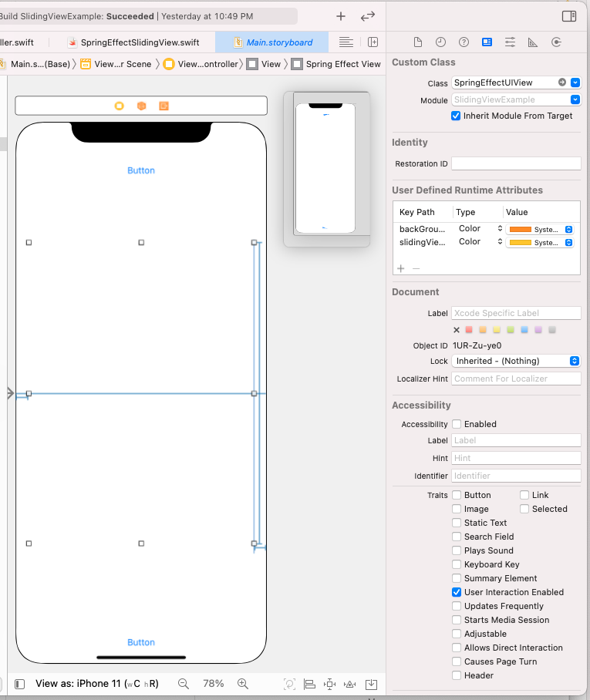The width and height of the screenshot is (590, 700).
Task: Check the Image trait checkbox
Action: click(x=457, y=509)
